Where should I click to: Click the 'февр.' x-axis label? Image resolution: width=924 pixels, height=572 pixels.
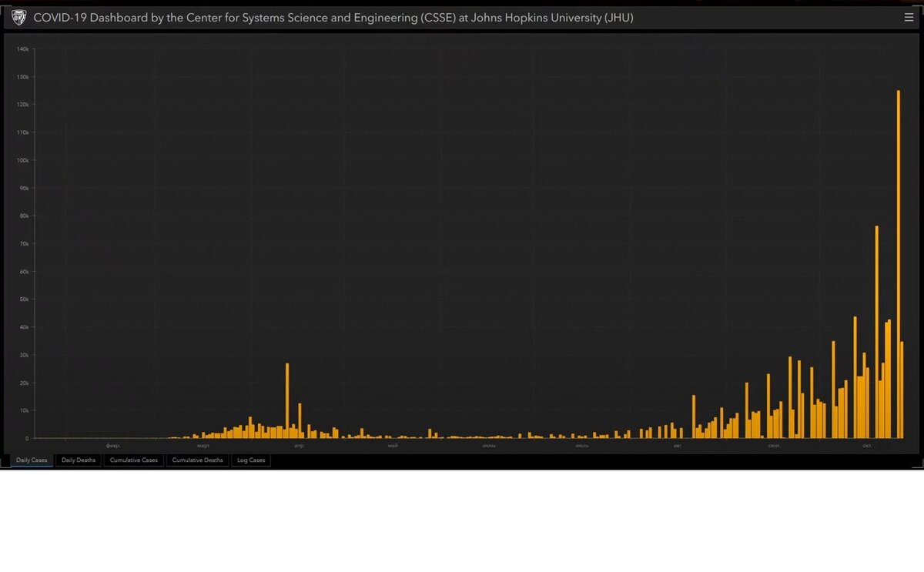pyautogui.click(x=113, y=446)
